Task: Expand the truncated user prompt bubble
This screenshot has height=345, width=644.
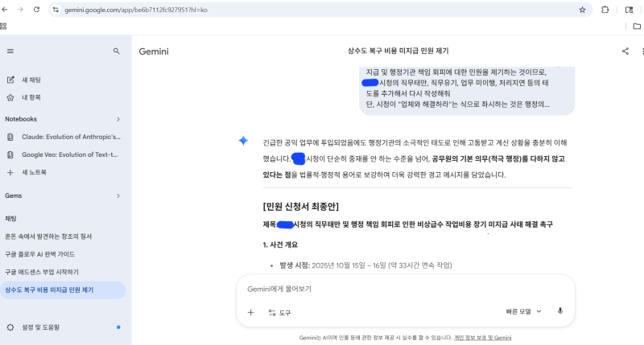Action: pos(467,91)
